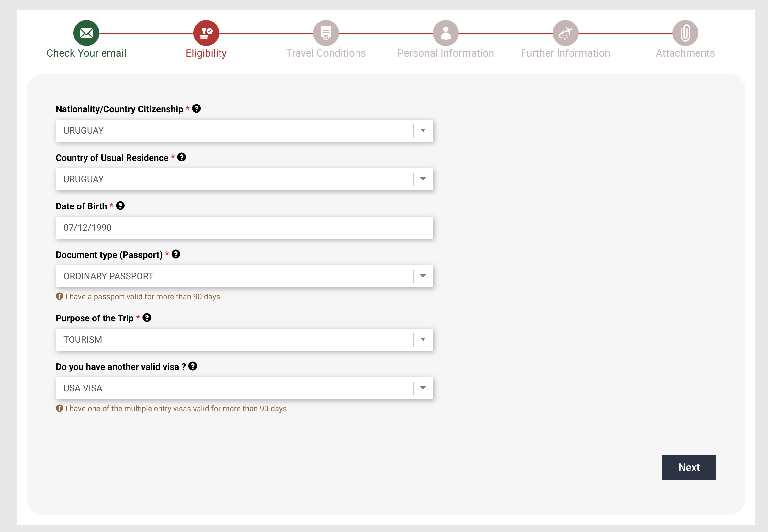The height and width of the screenshot is (532, 768).
Task: Open the Purpose of the Trip TOURISM dropdown
Action: point(423,340)
